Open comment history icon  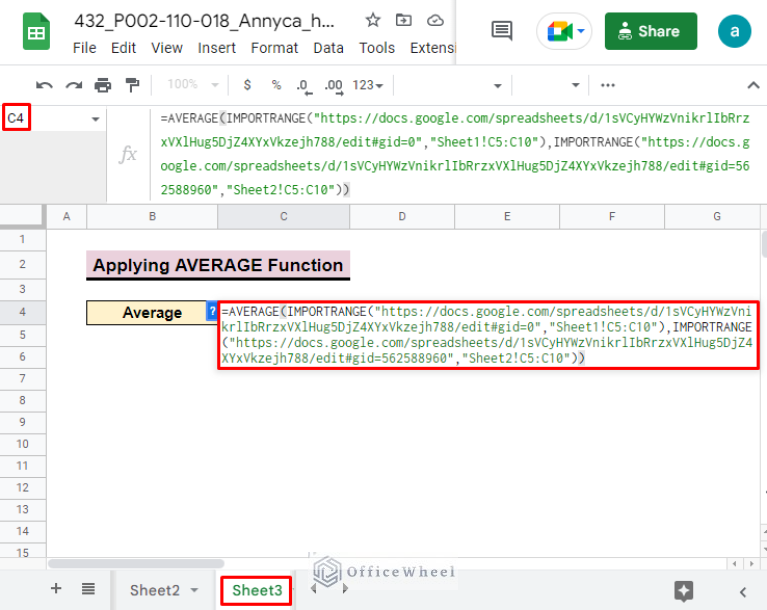point(501,31)
